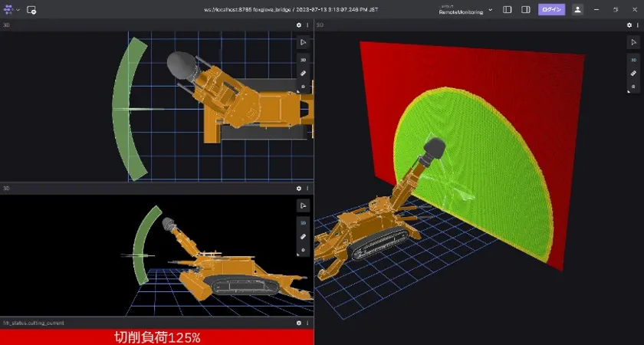Open settings gear of top-left 3D panel
Image resolution: width=644 pixels, height=345 pixels.
(299, 25)
